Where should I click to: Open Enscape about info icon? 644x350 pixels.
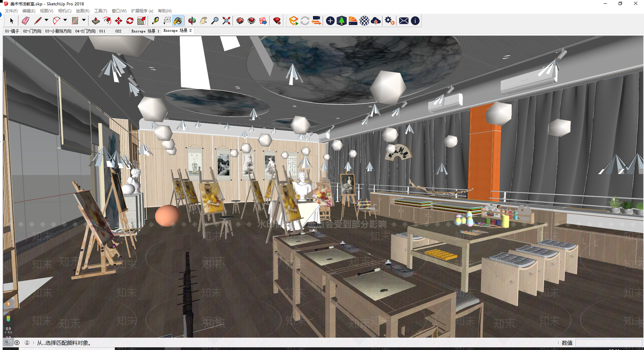tap(415, 21)
